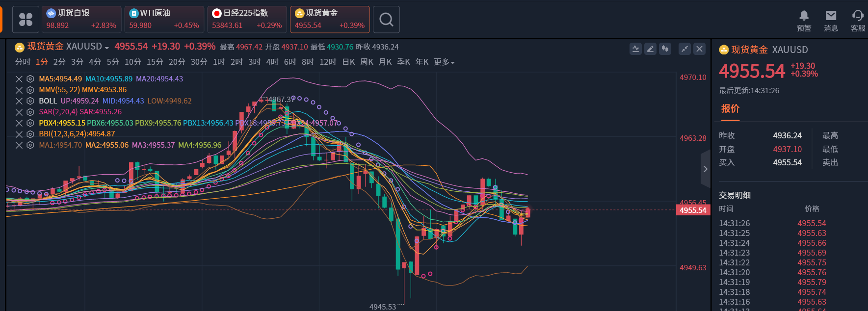Open candlestick chart style icon
This screenshot has width=868, height=311.
[x=665, y=49]
